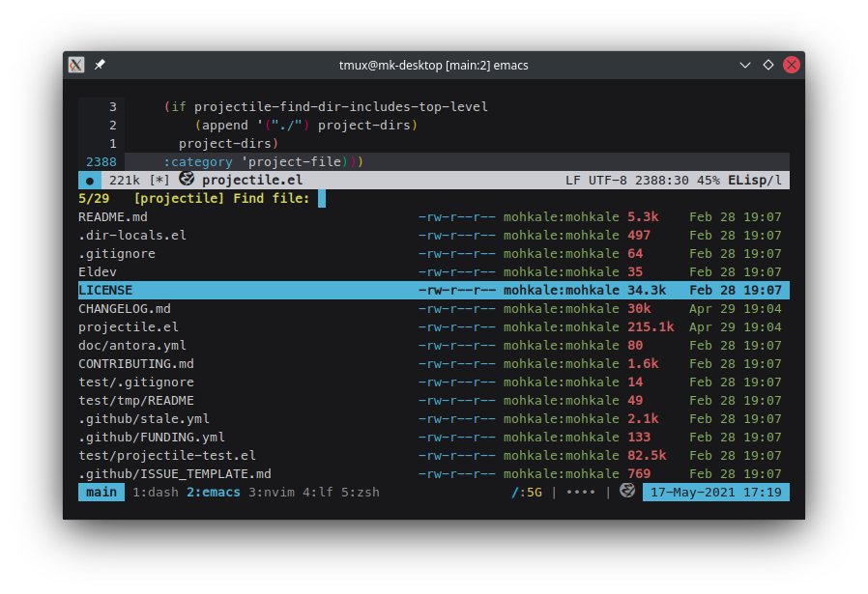Viewport: 868px width, 594px height.
Task: Click the ELisp/l major mode indicator
Action: [755, 181]
